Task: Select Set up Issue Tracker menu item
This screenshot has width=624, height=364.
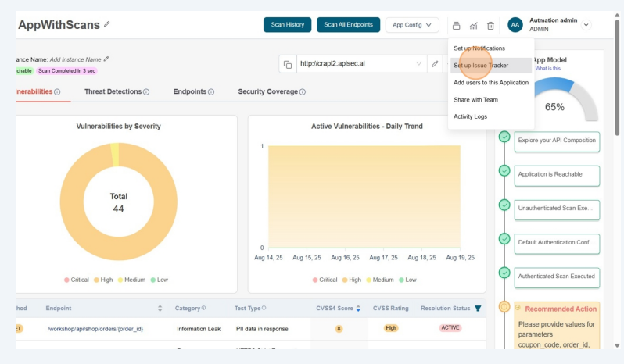Action: [x=481, y=66]
